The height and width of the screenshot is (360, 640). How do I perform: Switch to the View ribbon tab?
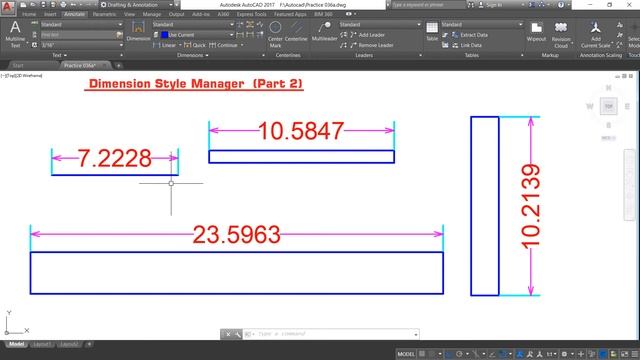point(129,14)
